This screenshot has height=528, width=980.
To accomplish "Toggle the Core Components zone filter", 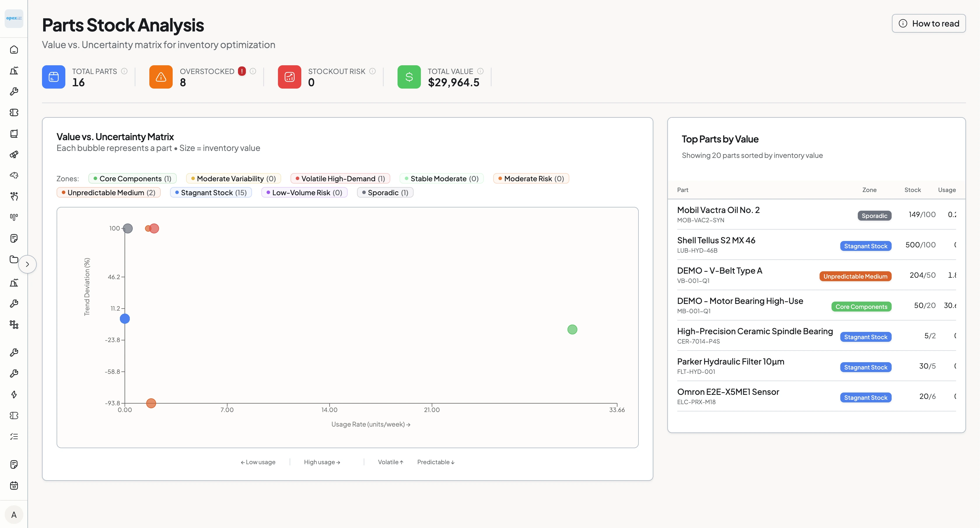I will tap(132, 179).
